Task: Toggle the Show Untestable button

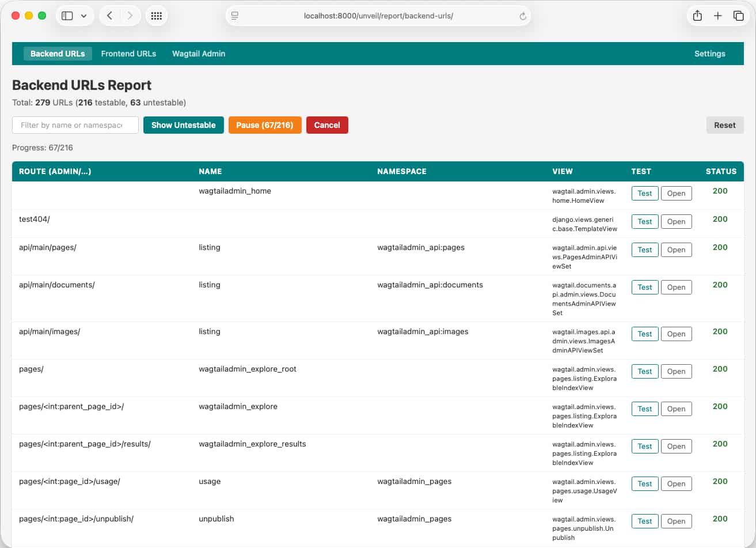Action: [x=184, y=125]
